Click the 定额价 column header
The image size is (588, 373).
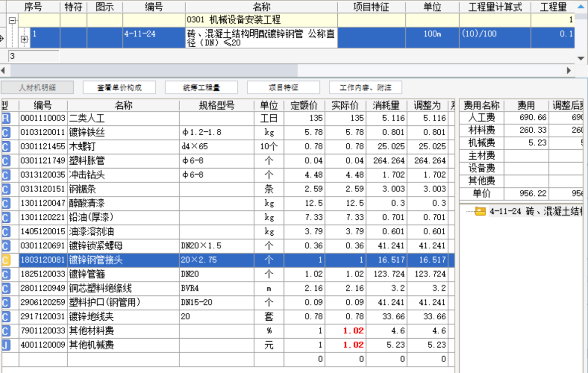coord(304,106)
